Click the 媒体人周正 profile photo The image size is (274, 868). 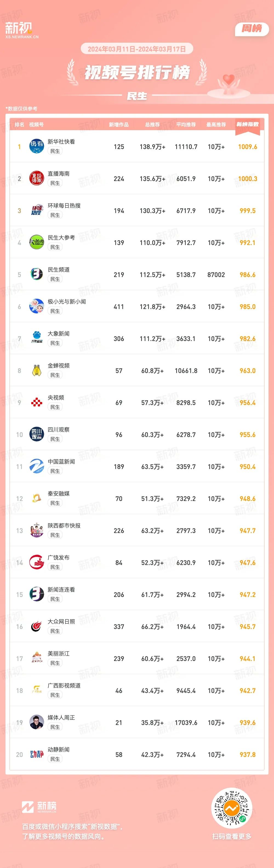pos(36,723)
